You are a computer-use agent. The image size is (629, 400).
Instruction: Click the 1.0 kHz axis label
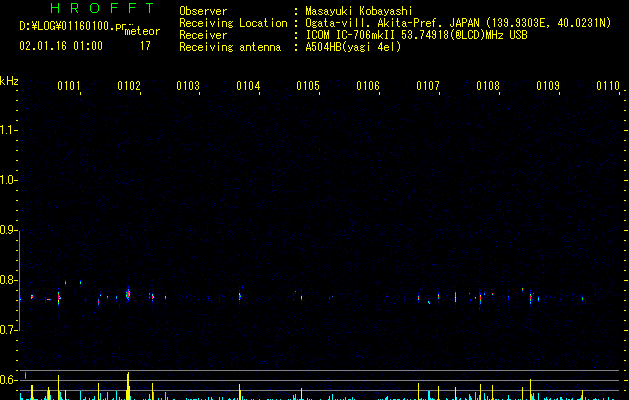pos(8,180)
